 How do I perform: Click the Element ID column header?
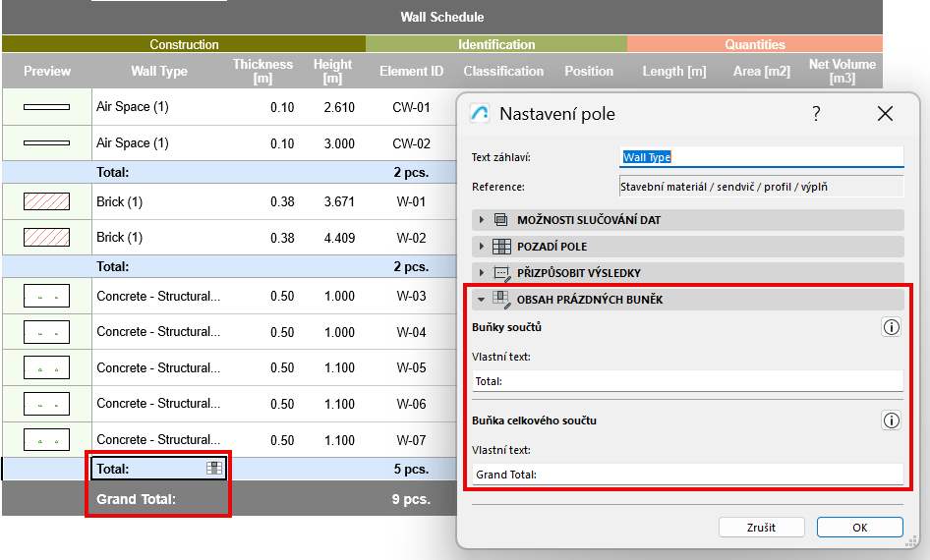coord(412,71)
